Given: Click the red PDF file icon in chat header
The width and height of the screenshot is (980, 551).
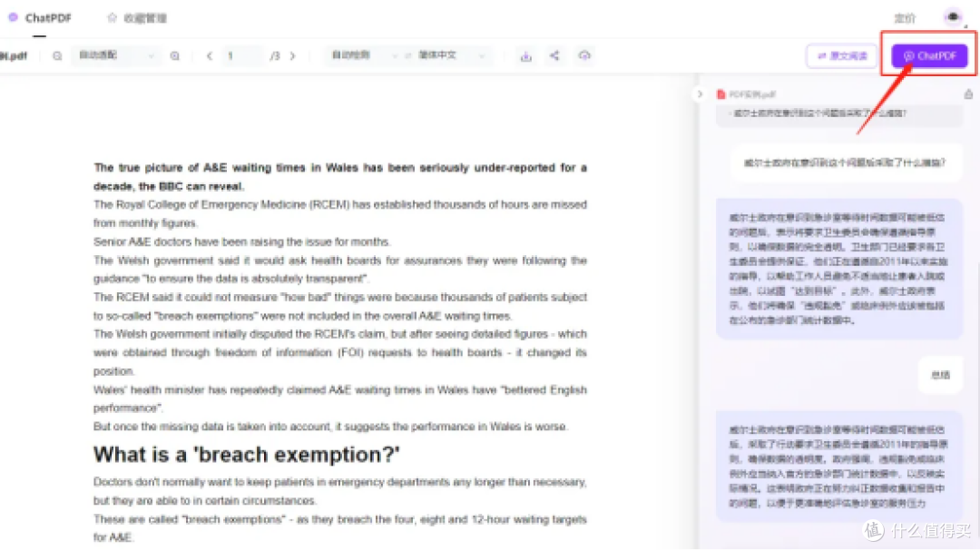Looking at the screenshot, I should point(720,93).
